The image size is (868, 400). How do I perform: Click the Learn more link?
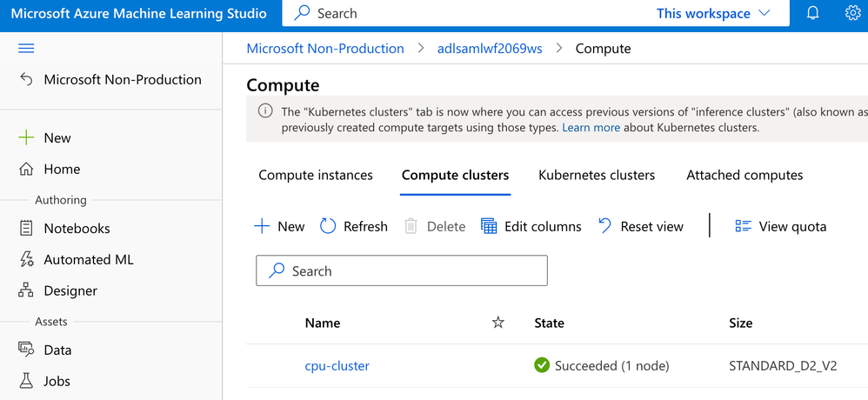point(591,127)
